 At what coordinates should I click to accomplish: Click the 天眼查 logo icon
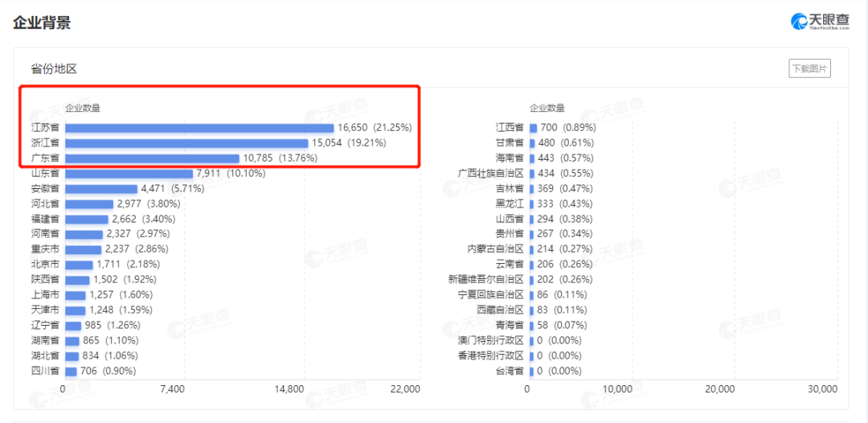pos(799,23)
